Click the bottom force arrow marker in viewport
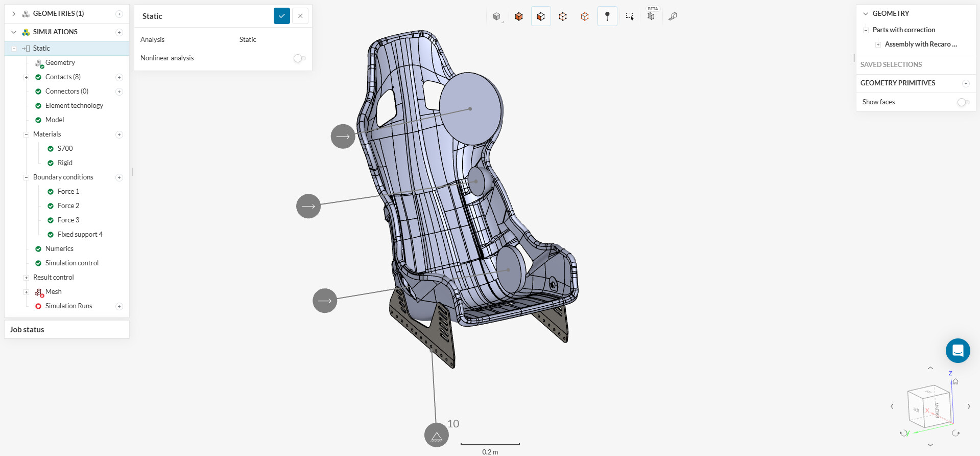 click(x=325, y=301)
